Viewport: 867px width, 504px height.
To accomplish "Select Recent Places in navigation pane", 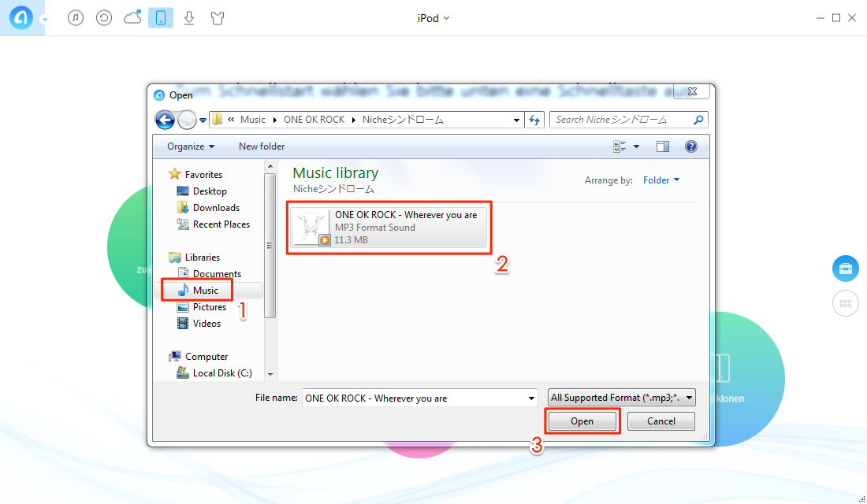I will 213,224.
